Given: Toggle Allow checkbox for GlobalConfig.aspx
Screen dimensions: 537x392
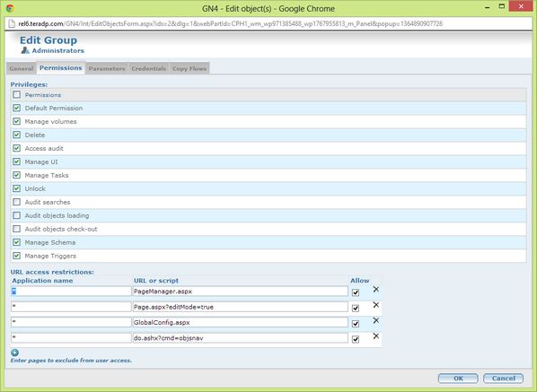Looking at the screenshot, I should pyautogui.click(x=356, y=324).
